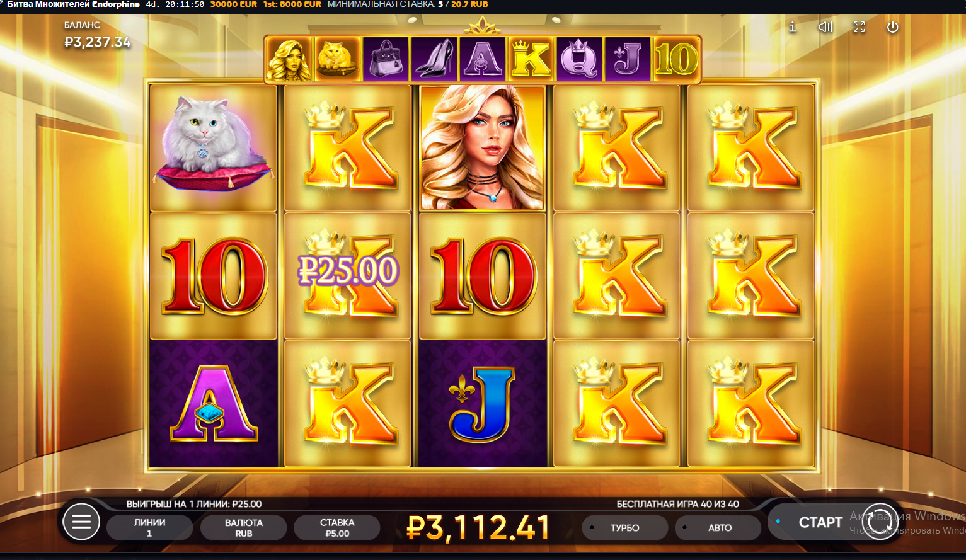Select the golden woman paytable icon
The width and height of the screenshot is (966, 560).
click(289, 59)
